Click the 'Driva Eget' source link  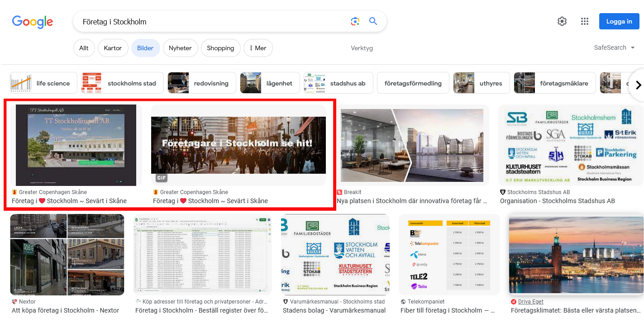531,302
